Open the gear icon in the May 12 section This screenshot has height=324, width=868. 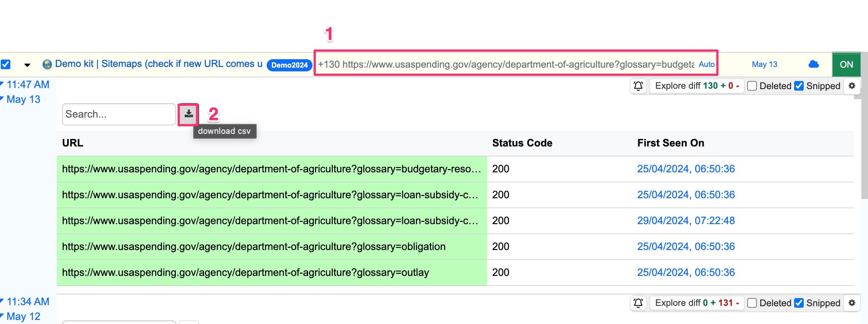pyautogui.click(x=852, y=303)
